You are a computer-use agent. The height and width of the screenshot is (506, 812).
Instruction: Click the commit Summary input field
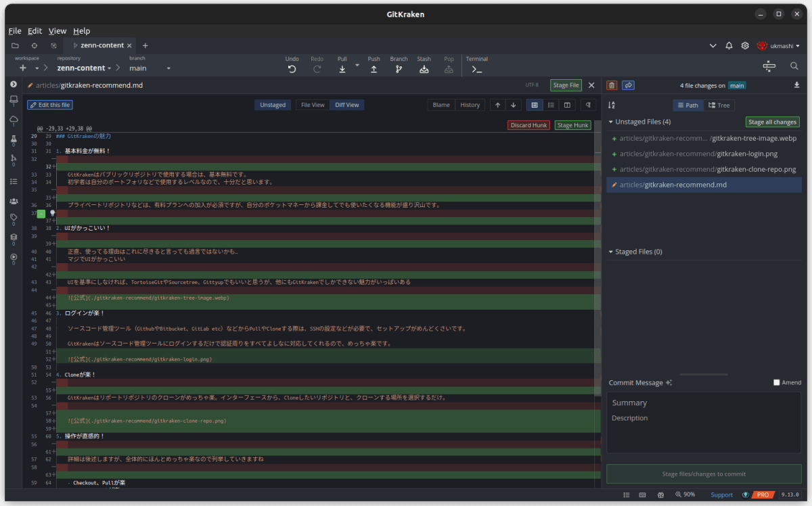point(704,402)
